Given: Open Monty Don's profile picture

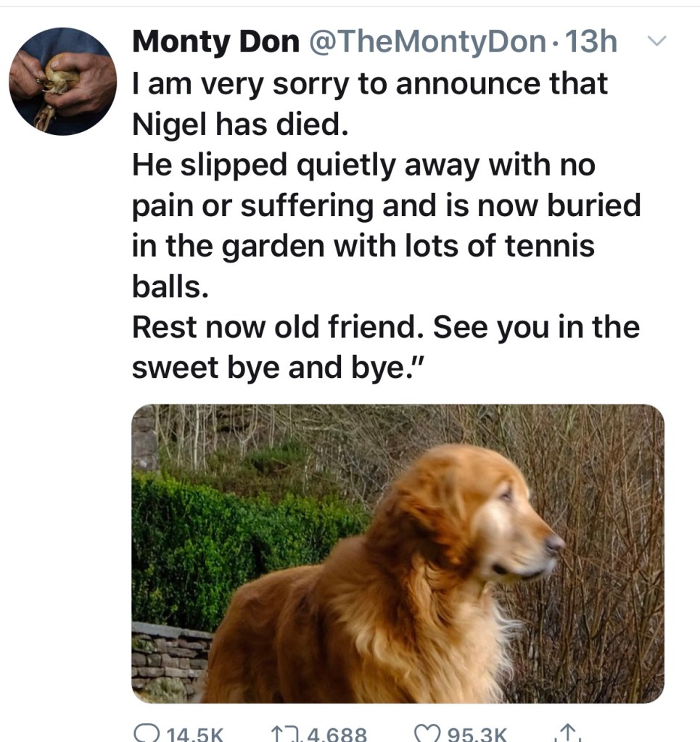Looking at the screenshot, I should pyautogui.click(x=62, y=81).
